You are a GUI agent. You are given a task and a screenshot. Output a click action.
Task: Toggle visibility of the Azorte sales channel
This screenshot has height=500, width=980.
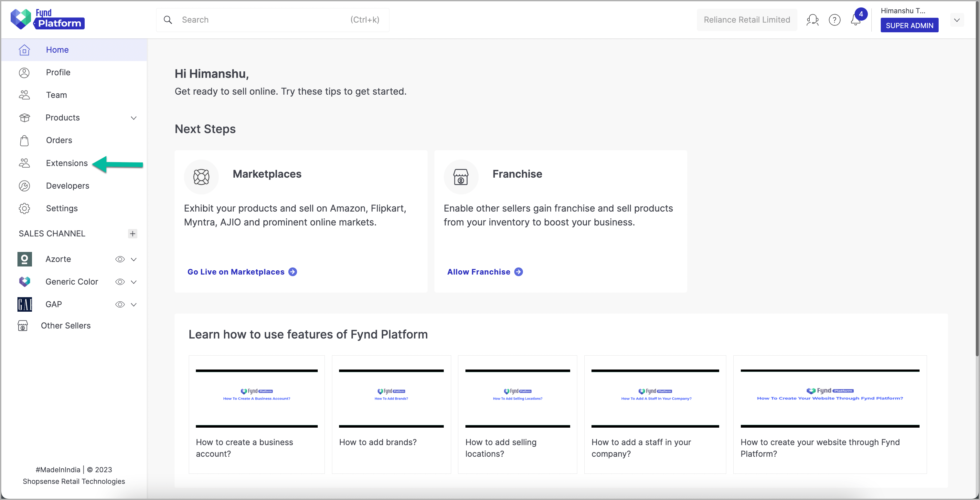(120, 259)
